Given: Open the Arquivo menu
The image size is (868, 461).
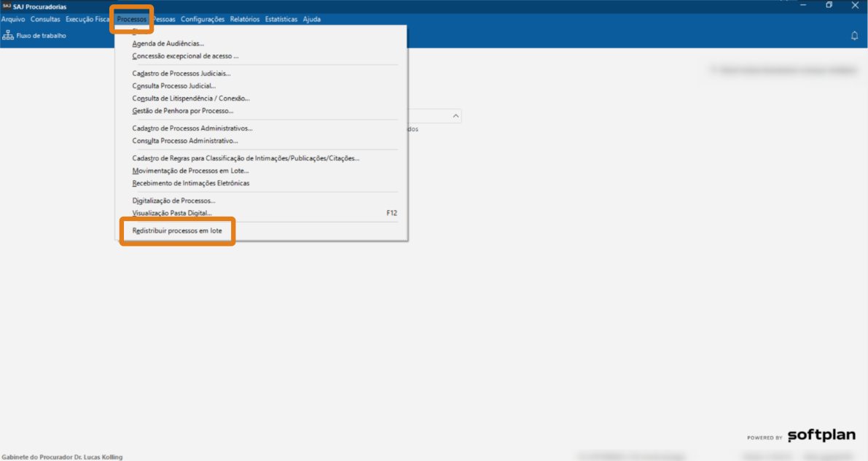Looking at the screenshot, I should 14,20.
